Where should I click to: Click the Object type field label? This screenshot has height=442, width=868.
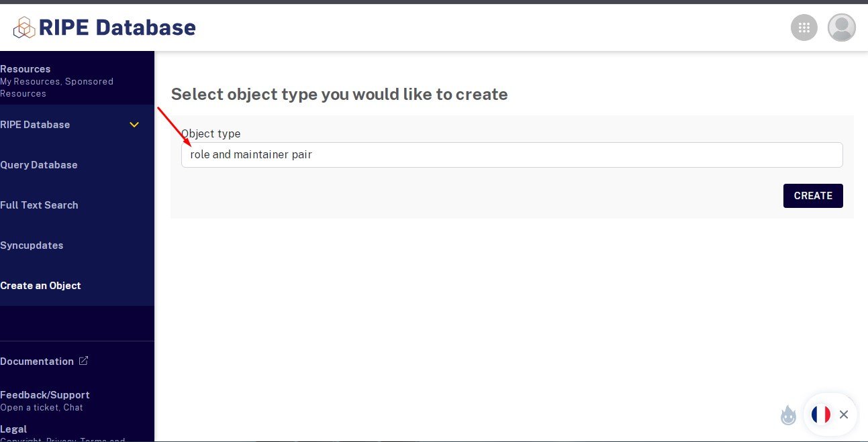[211, 133]
